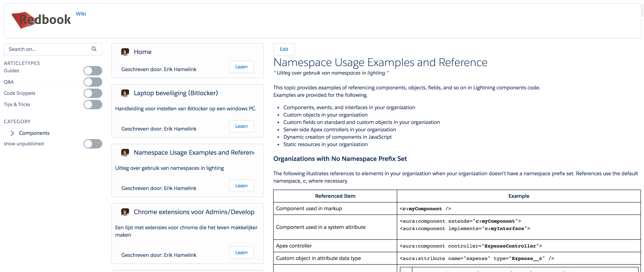Open Namespace Usage Examples card title
The width and height of the screenshot is (644, 272).
194,153
